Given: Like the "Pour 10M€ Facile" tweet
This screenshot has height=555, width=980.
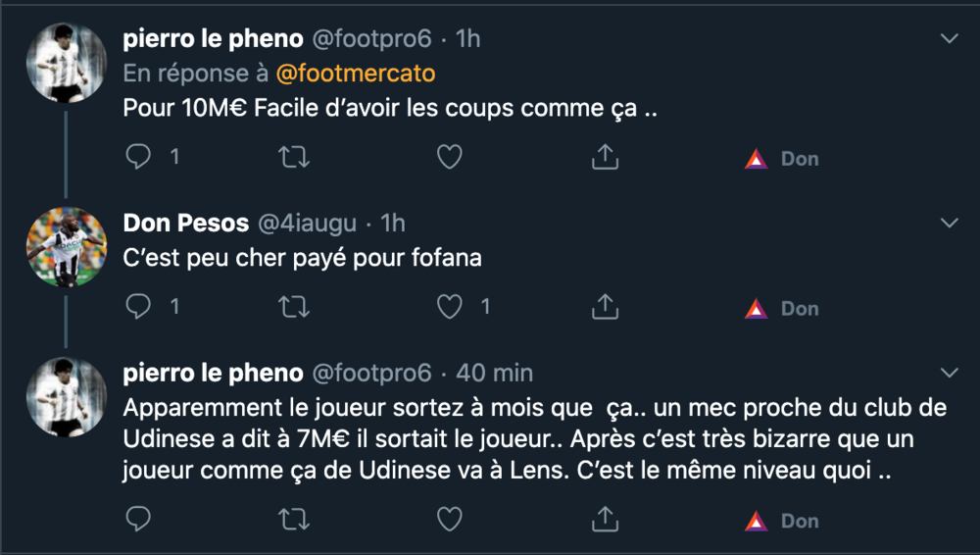Looking at the screenshot, I should 450,157.
